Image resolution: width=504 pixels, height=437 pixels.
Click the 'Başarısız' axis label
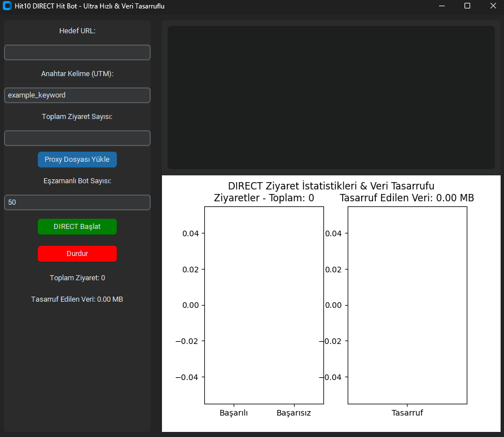point(294,413)
